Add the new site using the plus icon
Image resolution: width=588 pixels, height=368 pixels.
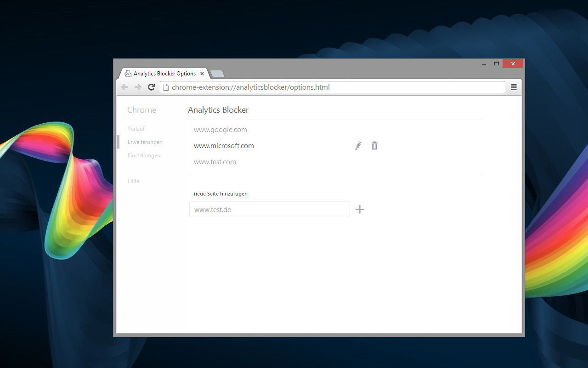[360, 209]
